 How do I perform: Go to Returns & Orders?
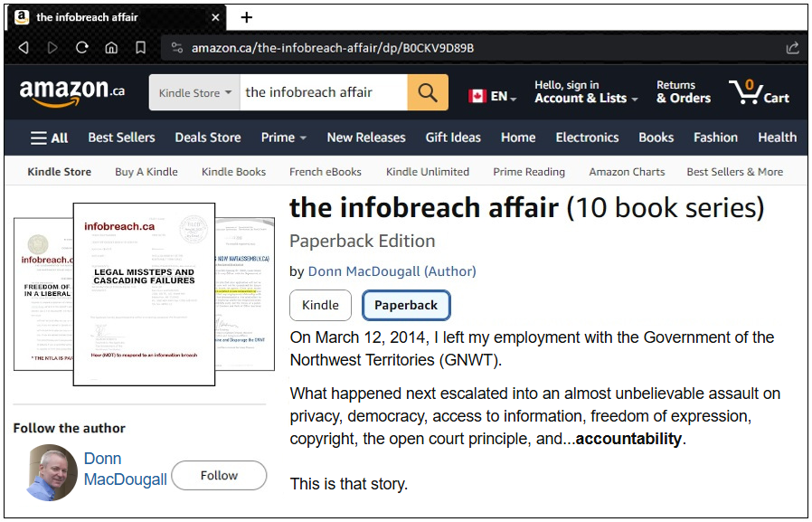(683, 92)
